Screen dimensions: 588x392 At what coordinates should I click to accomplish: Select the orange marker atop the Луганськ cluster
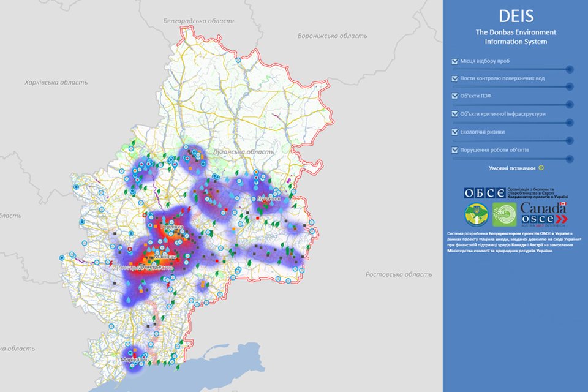[x=256, y=172]
